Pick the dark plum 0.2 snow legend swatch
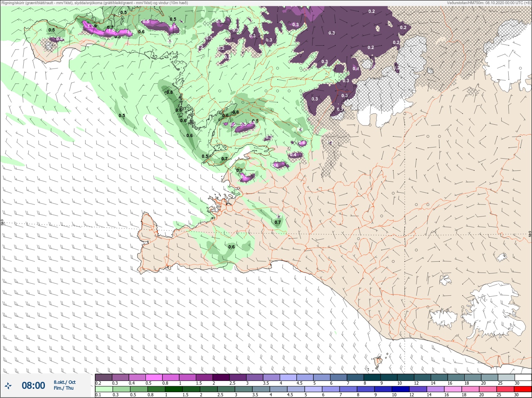Viewport: 532px width, 398px height. click(103, 377)
